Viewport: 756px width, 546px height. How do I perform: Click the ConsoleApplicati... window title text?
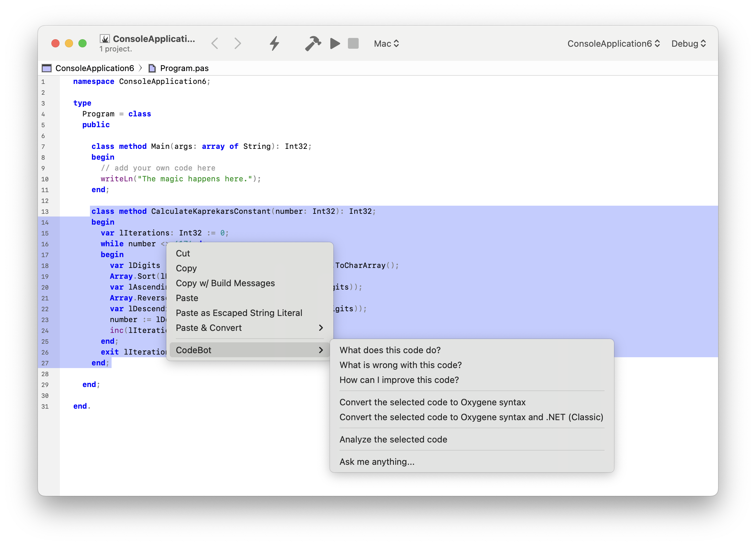[x=154, y=39]
